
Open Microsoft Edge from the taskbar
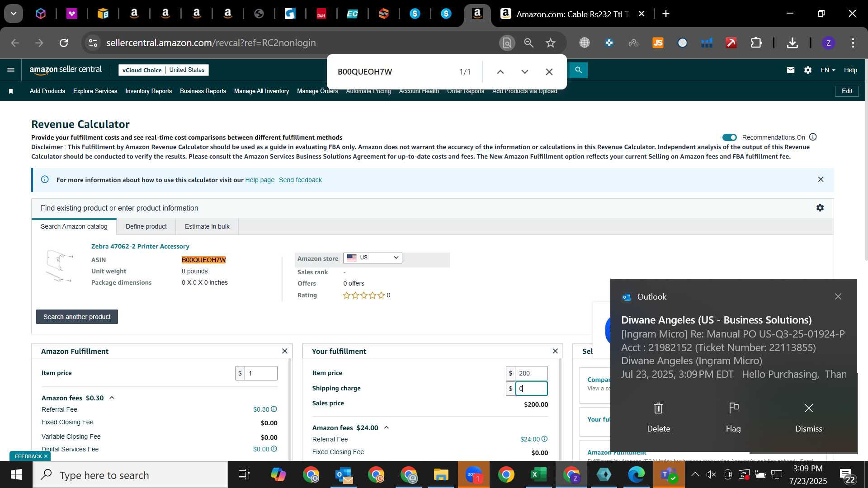(x=636, y=475)
